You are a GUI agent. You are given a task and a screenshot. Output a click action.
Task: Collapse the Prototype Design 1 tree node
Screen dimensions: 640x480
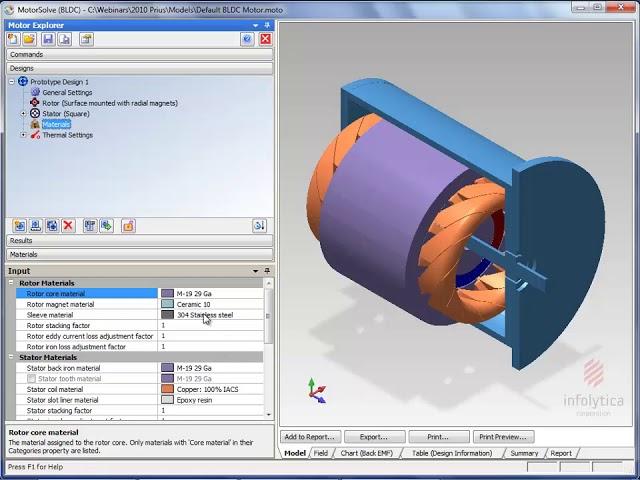tap(12, 82)
